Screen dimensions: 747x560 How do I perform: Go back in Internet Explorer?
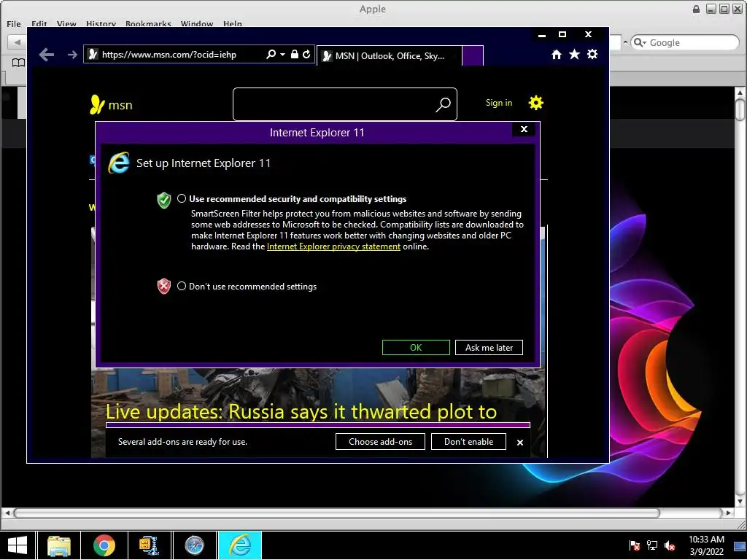point(46,55)
